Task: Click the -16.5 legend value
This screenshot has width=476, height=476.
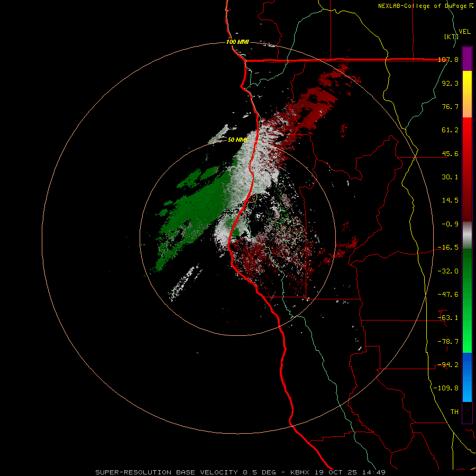Action: tap(448, 248)
